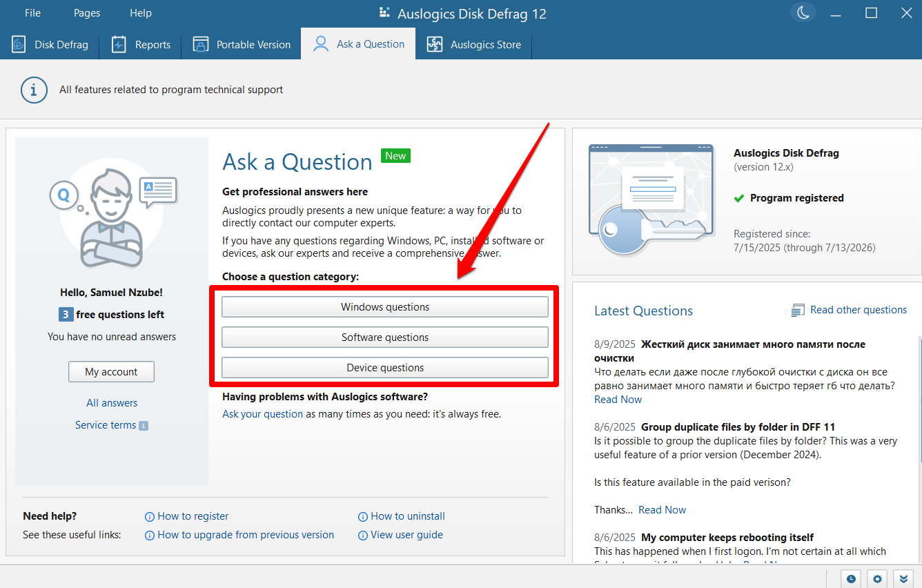Choose the Windows questions category

coord(385,307)
